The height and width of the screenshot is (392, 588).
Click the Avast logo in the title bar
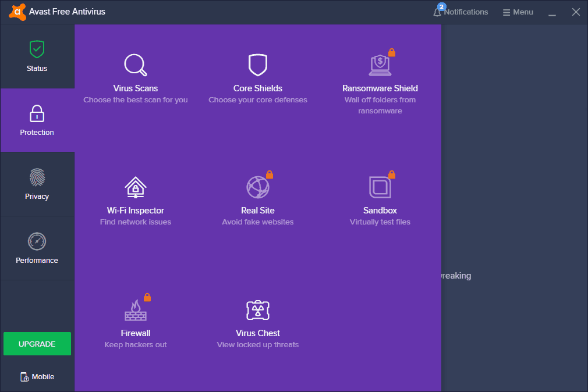coord(16,12)
